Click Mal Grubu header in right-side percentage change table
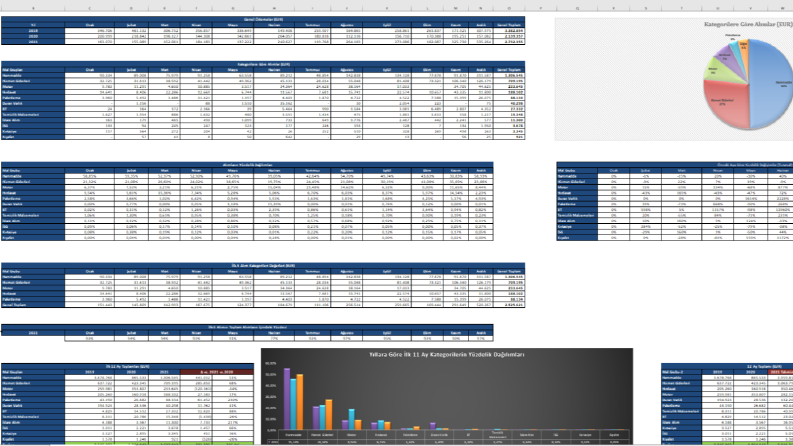 (x=576, y=170)
